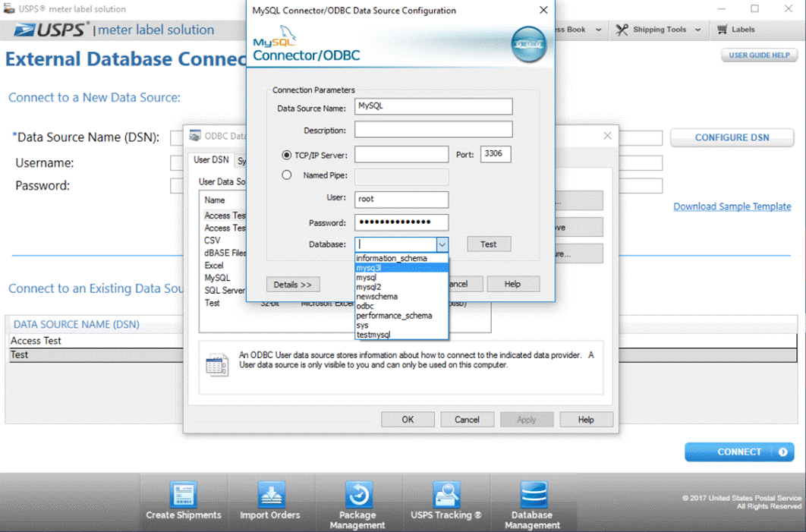Choose newschema from database list

tap(401, 297)
